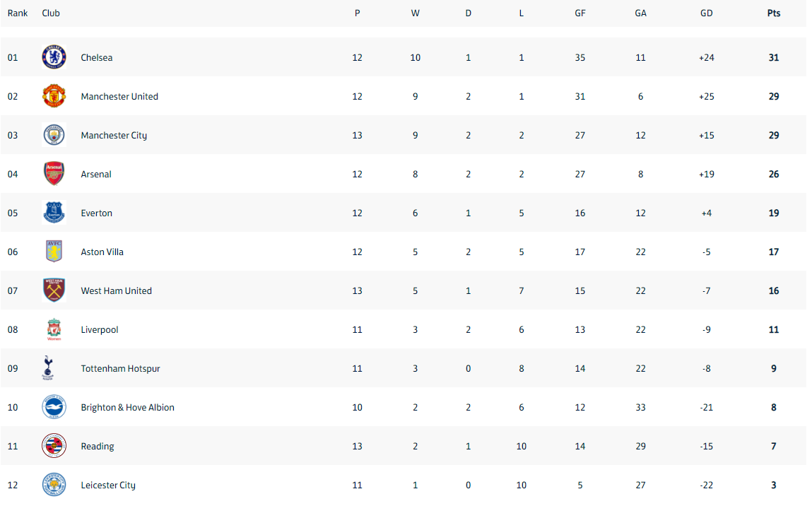Click the Tottenham Hotspur cockerel logo
812x518 pixels.
[47, 367]
